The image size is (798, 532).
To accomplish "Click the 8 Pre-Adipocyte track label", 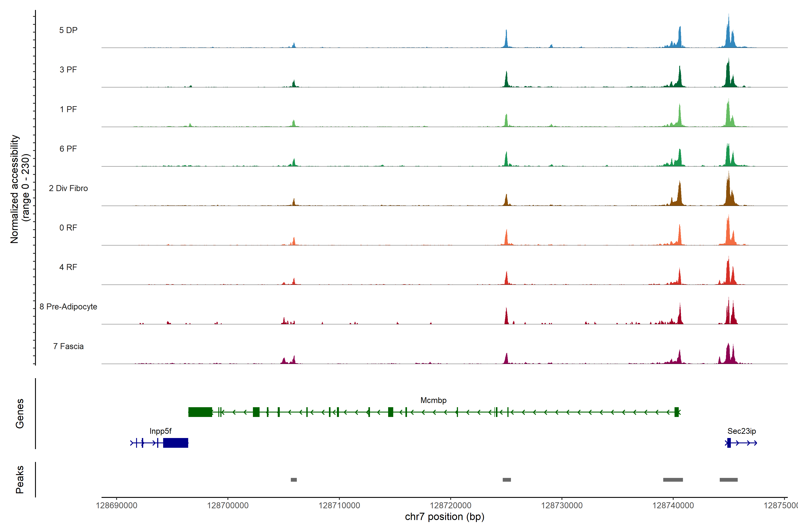I will [68, 307].
